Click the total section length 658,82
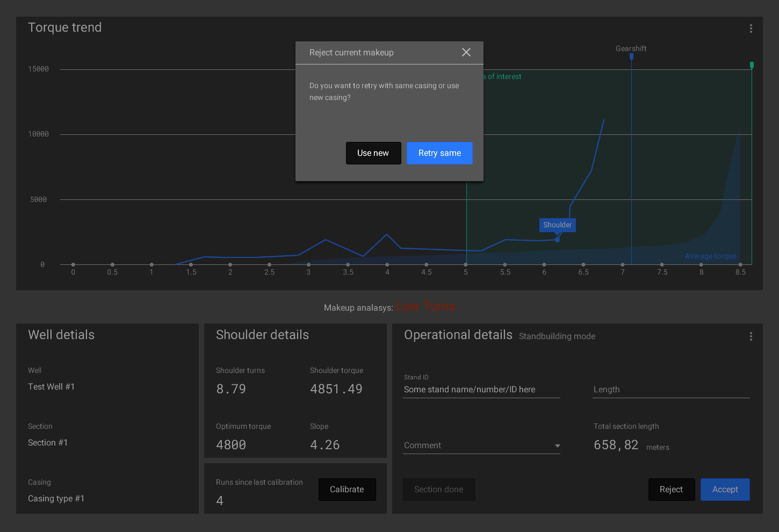 616,445
